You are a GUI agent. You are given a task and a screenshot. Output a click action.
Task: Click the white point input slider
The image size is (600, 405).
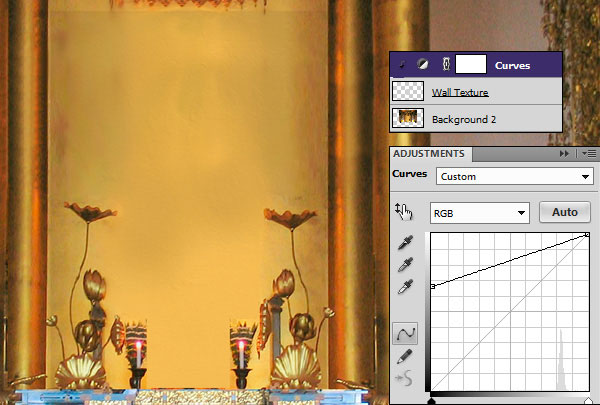click(x=589, y=401)
